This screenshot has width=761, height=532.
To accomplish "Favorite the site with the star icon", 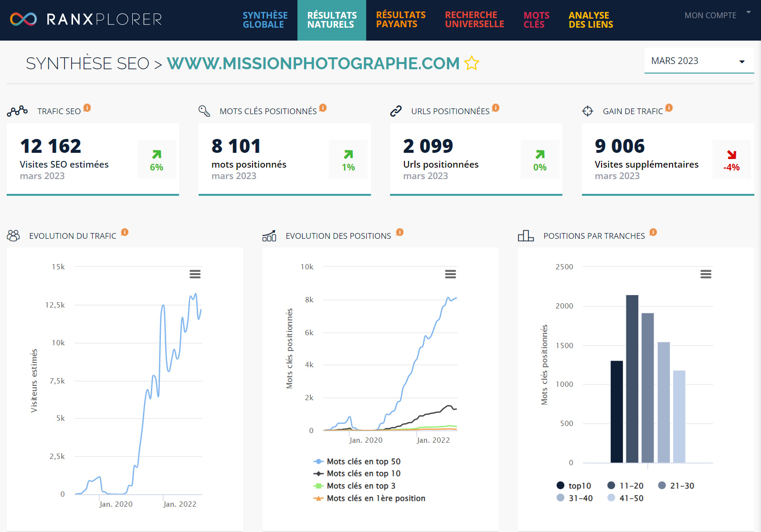I will [x=472, y=63].
